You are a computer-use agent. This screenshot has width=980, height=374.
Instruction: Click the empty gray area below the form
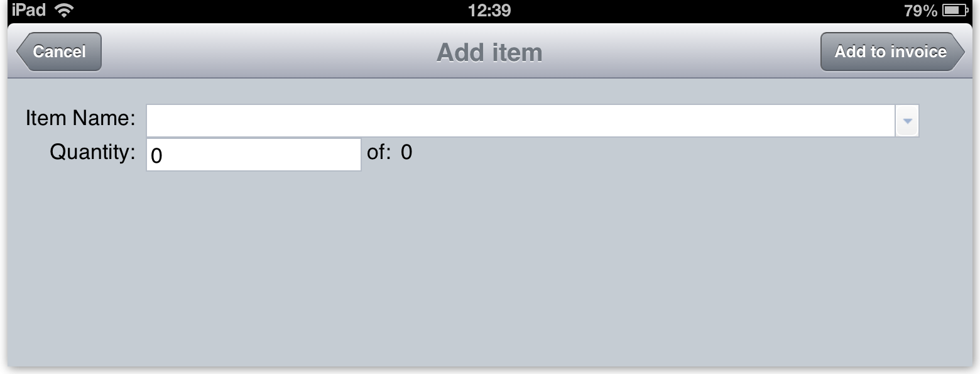(x=490, y=270)
